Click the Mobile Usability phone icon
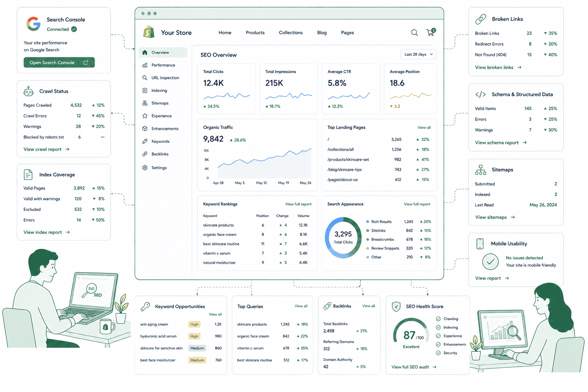Viewport: 588px width, 392px height. (480, 243)
